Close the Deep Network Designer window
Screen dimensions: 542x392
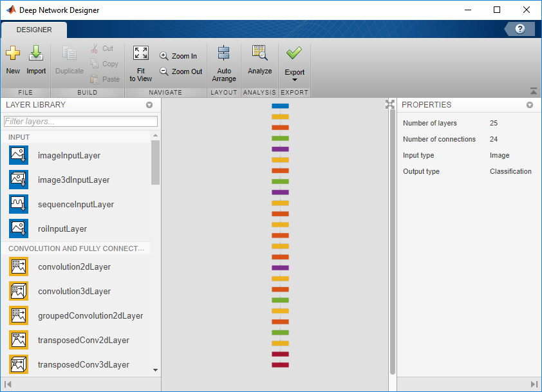pyautogui.click(x=527, y=10)
